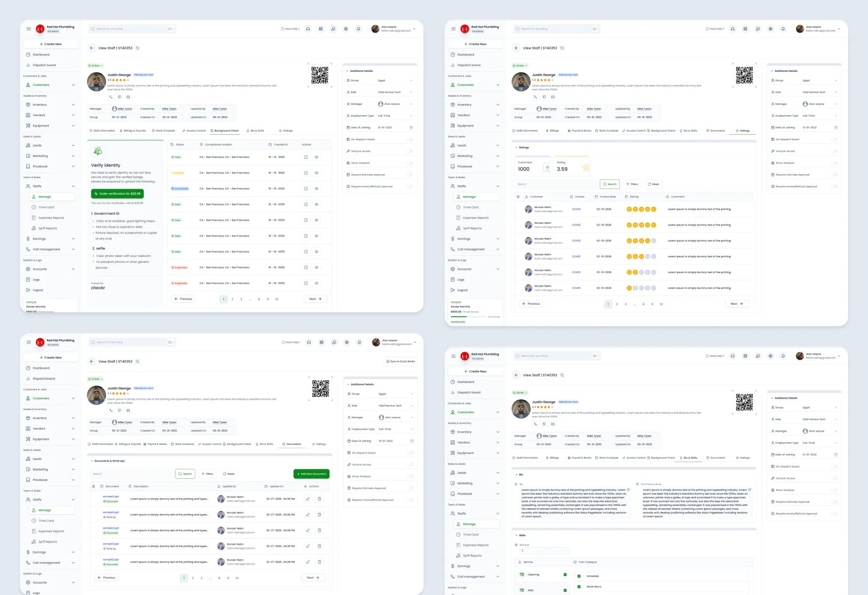This screenshot has width=868, height=595.
Task: Edit the Bio text using its pencil icon
Action: (628, 490)
